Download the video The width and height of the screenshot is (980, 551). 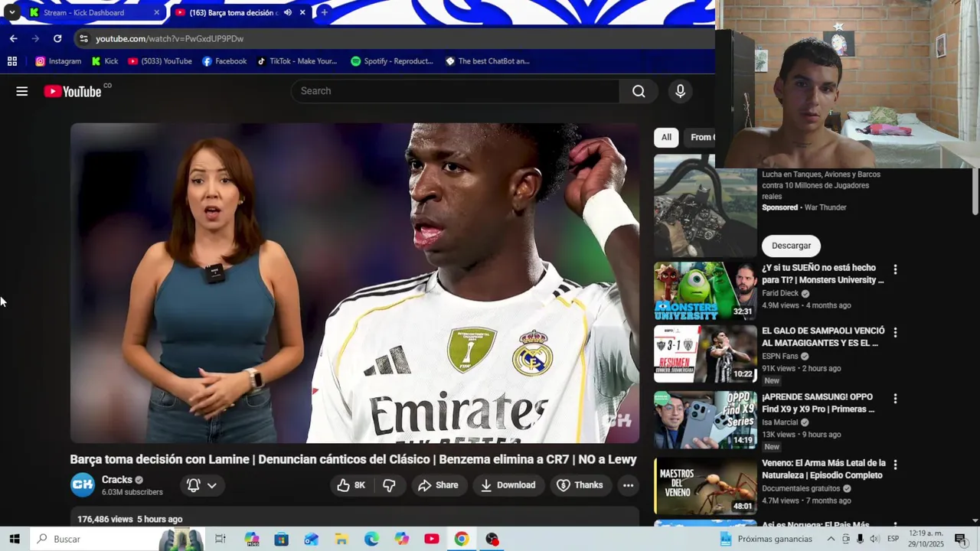508,485
